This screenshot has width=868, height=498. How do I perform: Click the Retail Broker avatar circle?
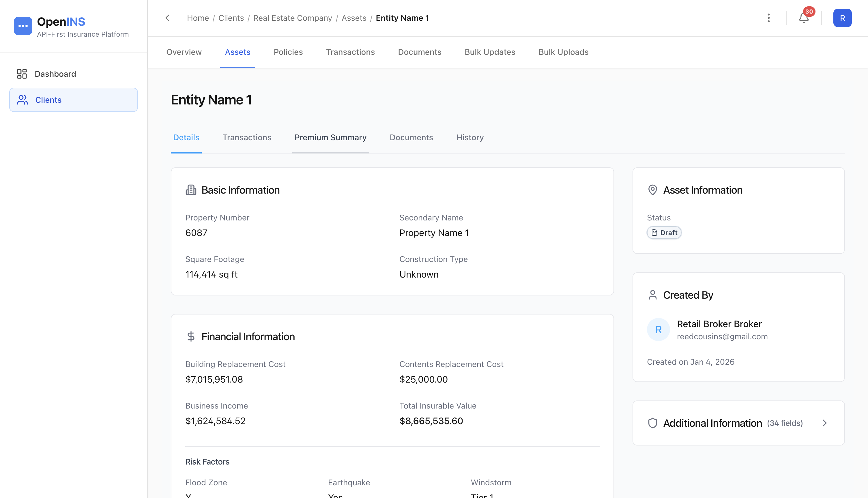[658, 329]
